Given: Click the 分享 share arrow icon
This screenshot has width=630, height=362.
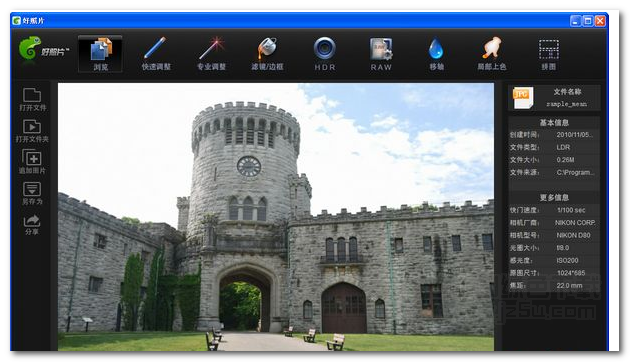Looking at the screenshot, I should point(32,221).
